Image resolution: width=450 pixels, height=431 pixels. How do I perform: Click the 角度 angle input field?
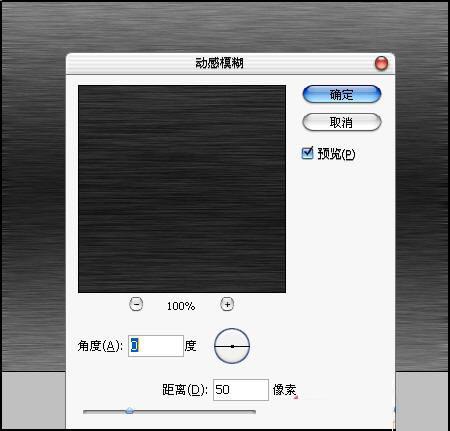(156, 346)
